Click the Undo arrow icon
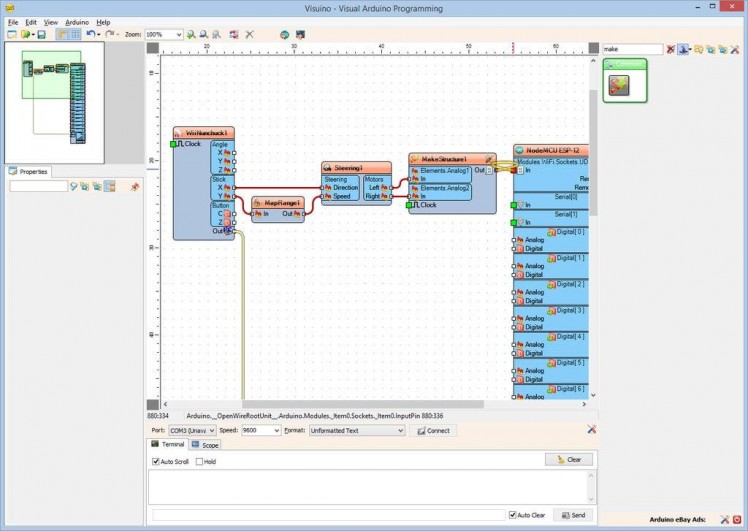The image size is (748, 531). point(91,34)
